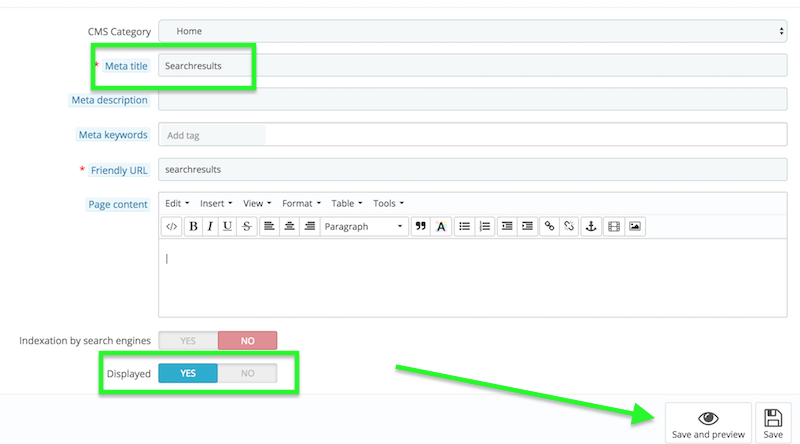Click the insert link icon
This screenshot has width=800, height=444.
548,227
